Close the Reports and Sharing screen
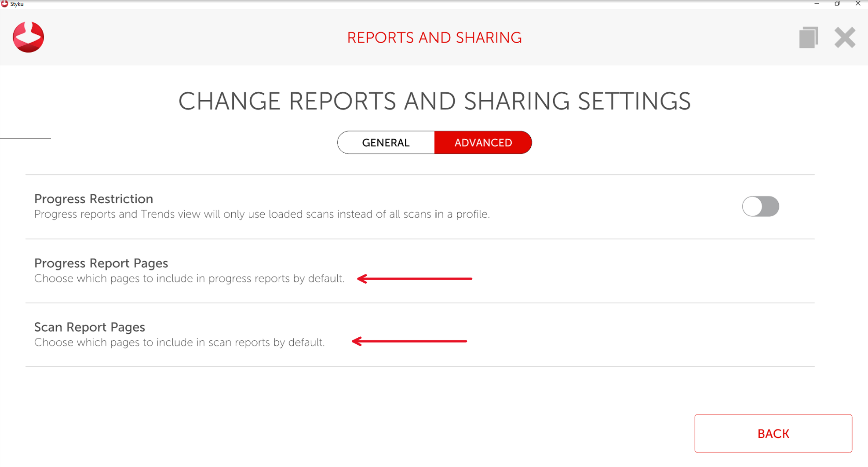Image resolution: width=868 pixels, height=467 pixels. 844,37
